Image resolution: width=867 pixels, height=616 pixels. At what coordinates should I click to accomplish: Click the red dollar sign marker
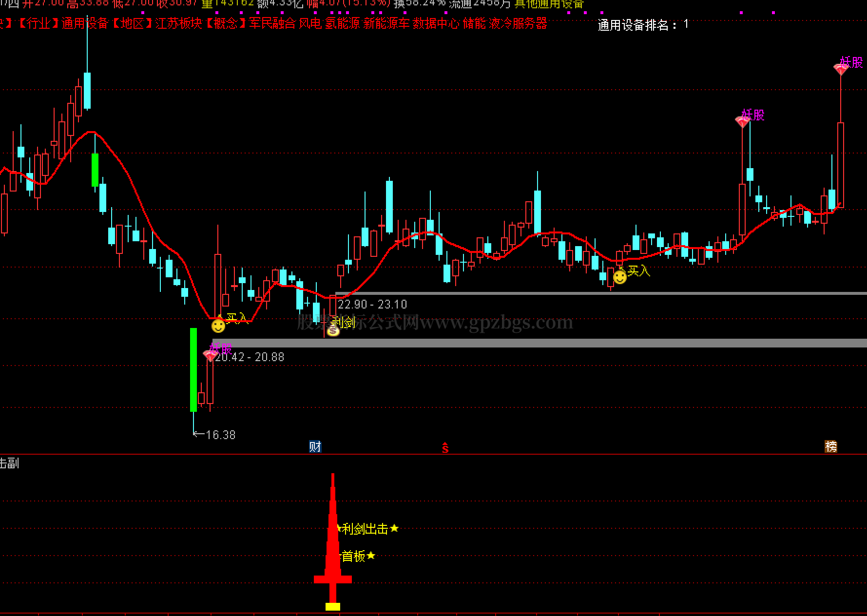click(445, 447)
